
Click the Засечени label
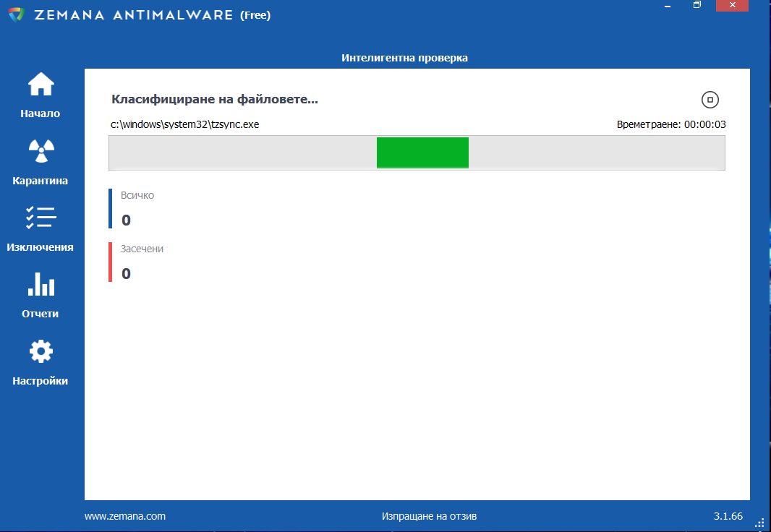(x=142, y=249)
